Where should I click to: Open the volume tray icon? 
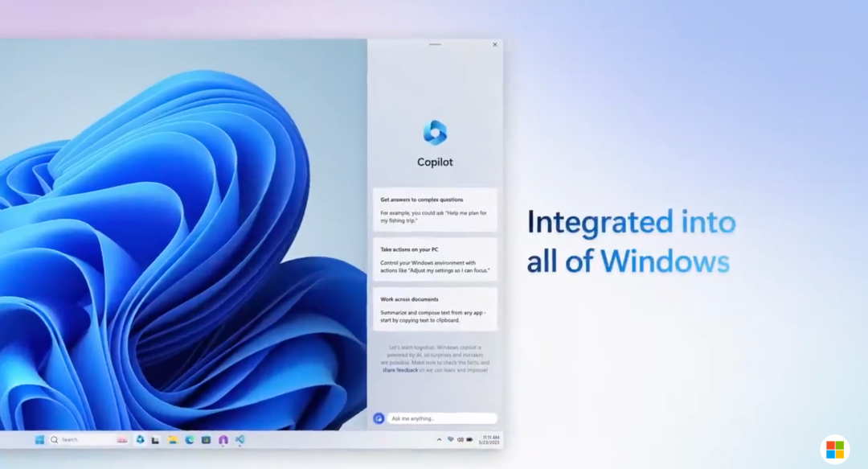coord(460,439)
